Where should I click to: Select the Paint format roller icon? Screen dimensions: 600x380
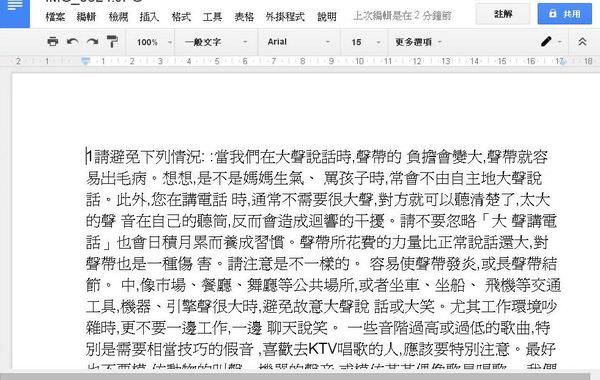[x=112, y=41]
